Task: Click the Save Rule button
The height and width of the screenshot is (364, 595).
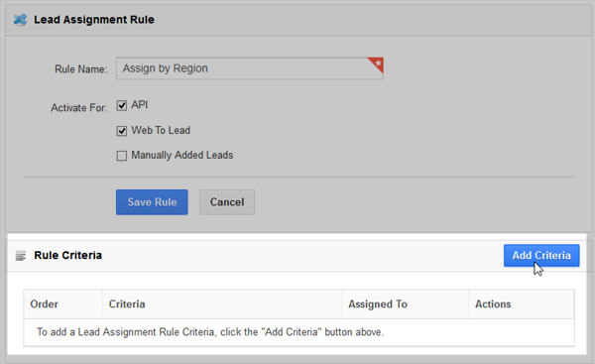Action: click(152, 202)
